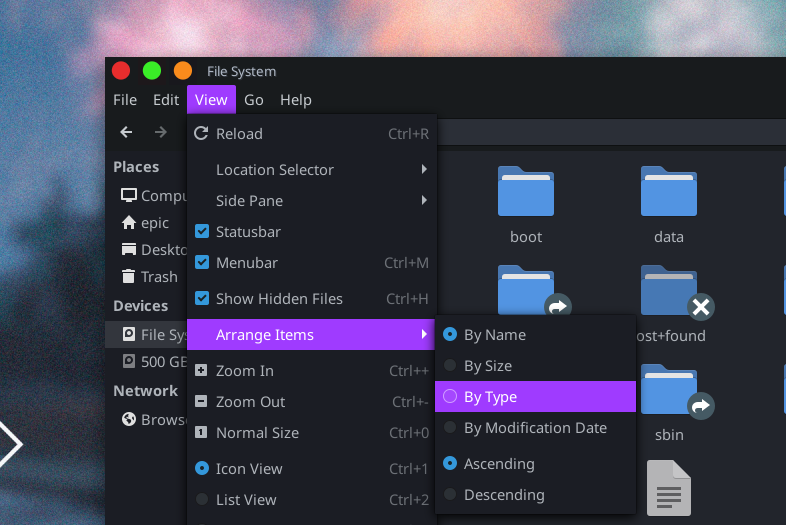Toggle the Menubar checkbox
The width and height of the screenshot is (786, 525).
(x=202, y=262)
